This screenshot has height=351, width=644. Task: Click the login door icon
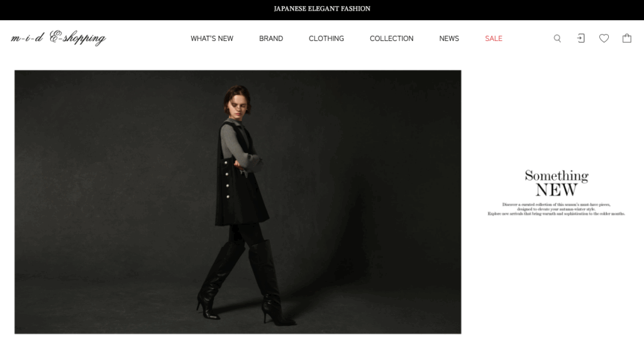tap(580, 38)
